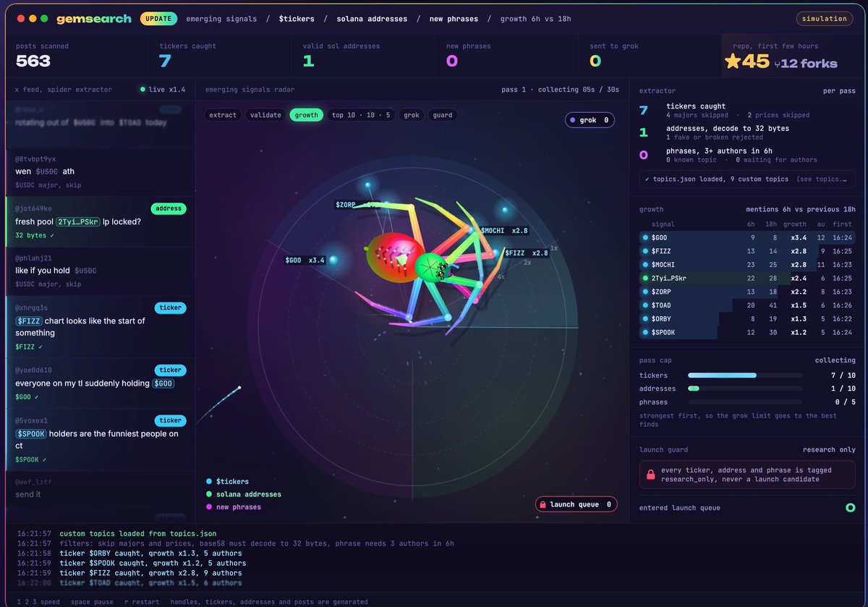Click the purple dot in the grok 0 pill
868x607 pixels.
point(574,120)
